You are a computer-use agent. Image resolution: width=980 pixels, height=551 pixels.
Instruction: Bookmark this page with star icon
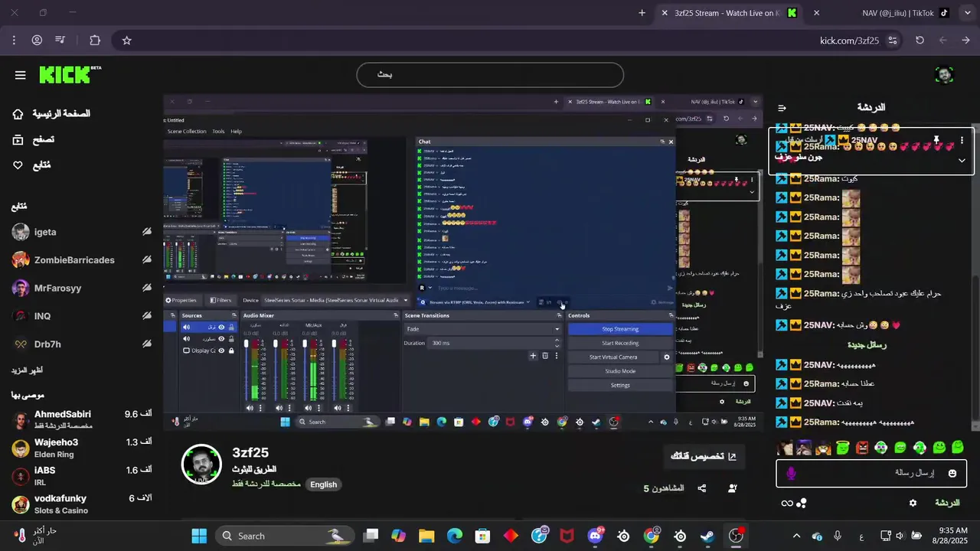pyautogui.click(x=127, y=41)
